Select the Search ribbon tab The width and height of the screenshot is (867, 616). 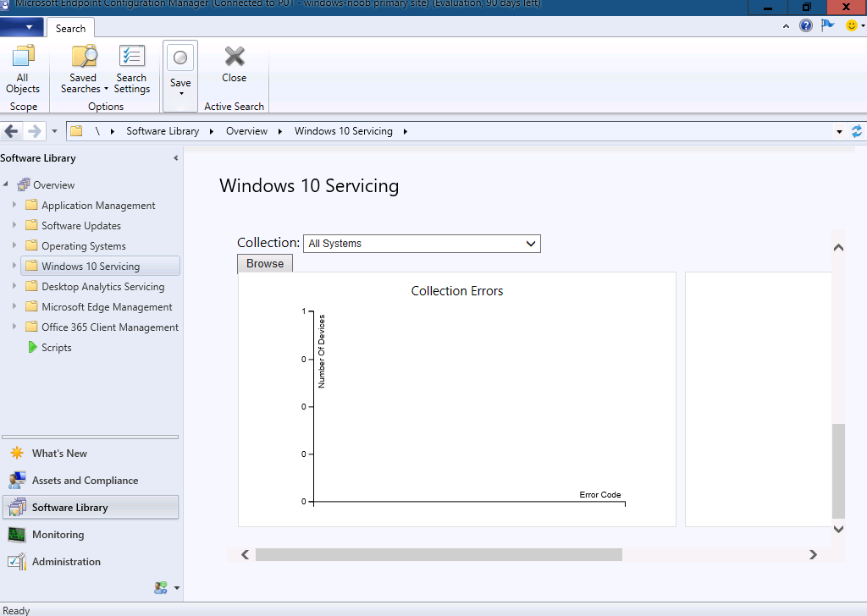[70, 28]
